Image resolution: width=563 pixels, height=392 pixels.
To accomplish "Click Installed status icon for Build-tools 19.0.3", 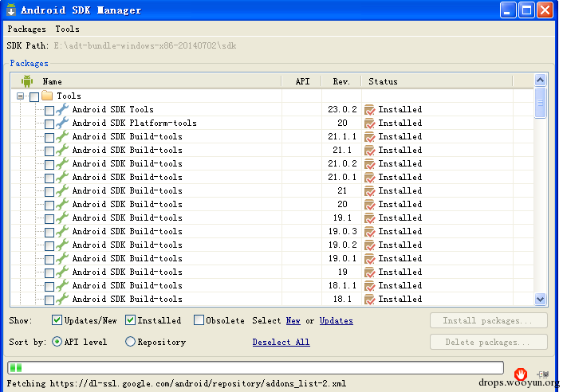I will [369, 232].
